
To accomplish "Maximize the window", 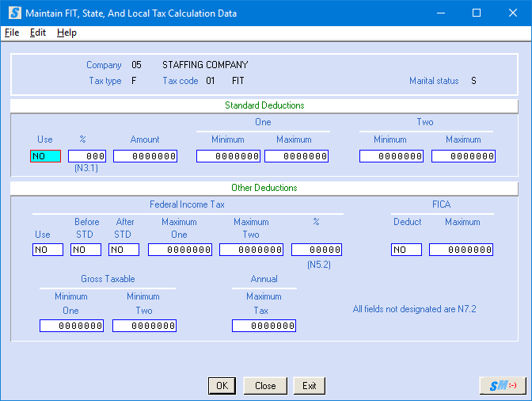I will coord(477,13).
